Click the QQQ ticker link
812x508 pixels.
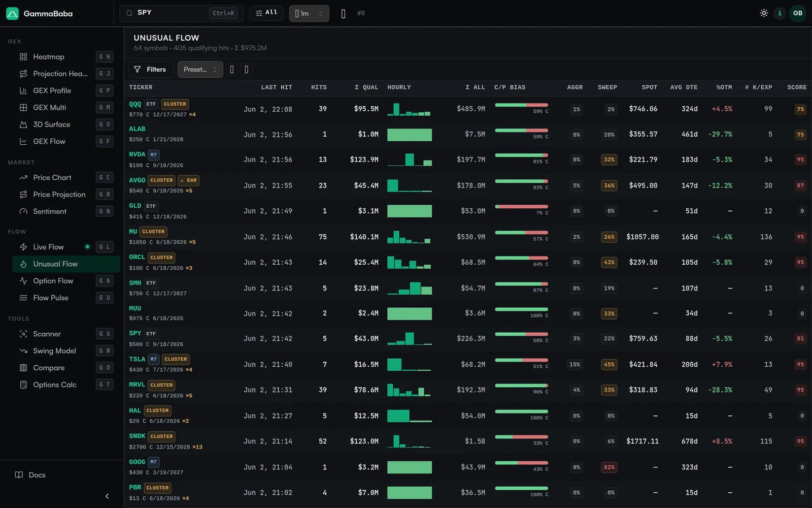[135, 104]
